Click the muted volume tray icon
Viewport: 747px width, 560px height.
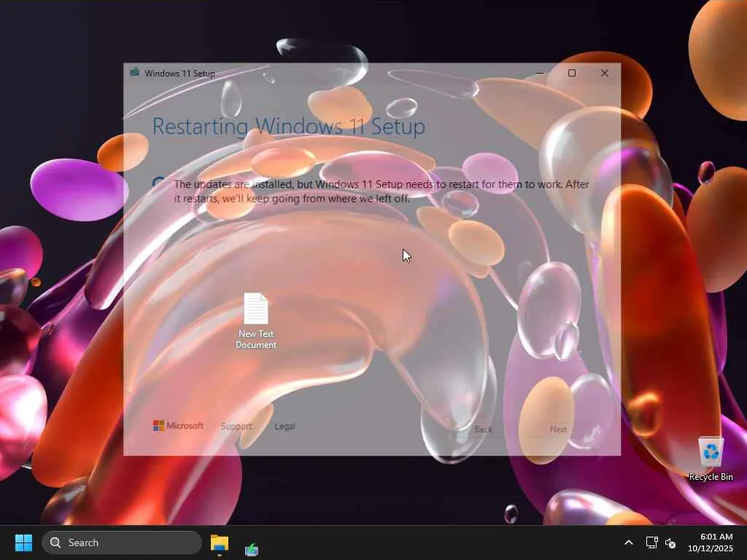670,542
